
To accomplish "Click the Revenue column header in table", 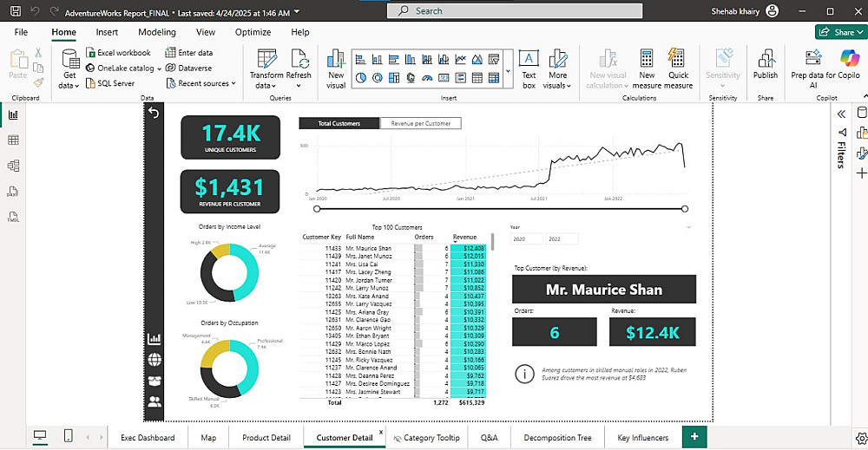I will (x=464, y=237).
